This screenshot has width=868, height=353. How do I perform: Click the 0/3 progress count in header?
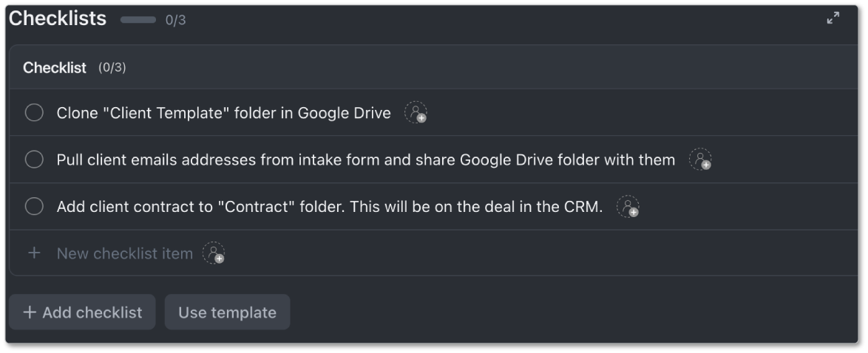click(x=175, y=21)
